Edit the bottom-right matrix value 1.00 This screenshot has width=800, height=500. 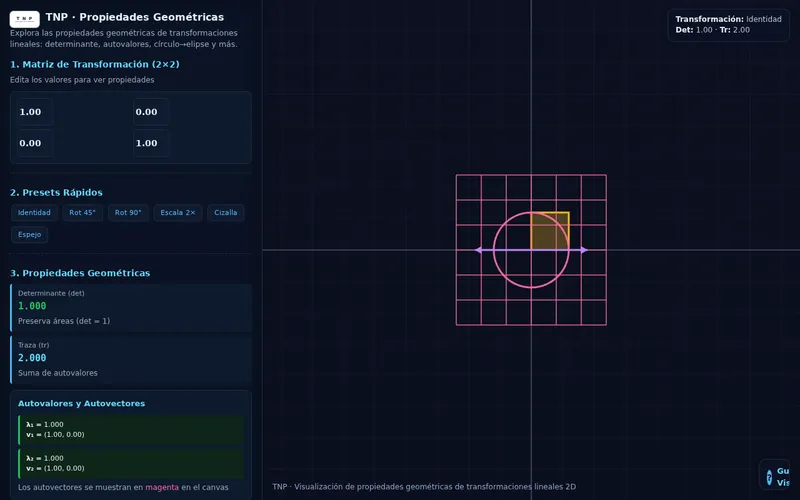[151, 143]
